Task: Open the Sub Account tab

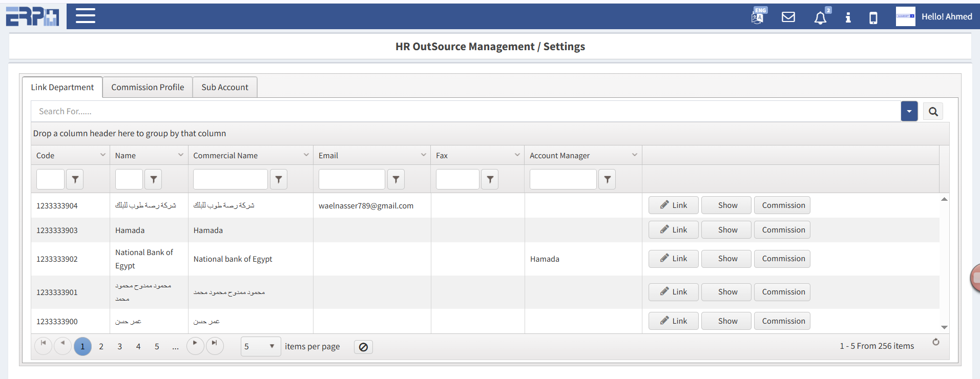Action: coord(225,88)
